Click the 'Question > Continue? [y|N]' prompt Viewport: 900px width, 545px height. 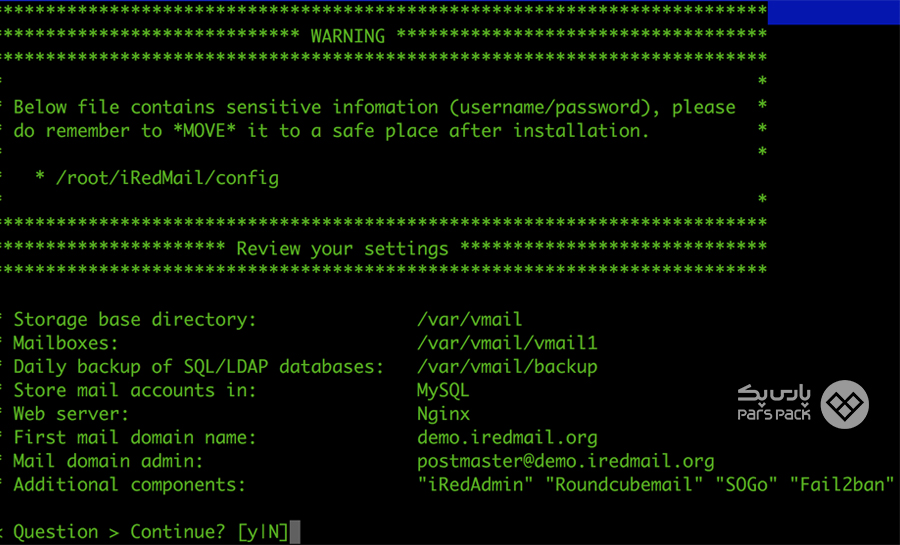tap(151, 532)
